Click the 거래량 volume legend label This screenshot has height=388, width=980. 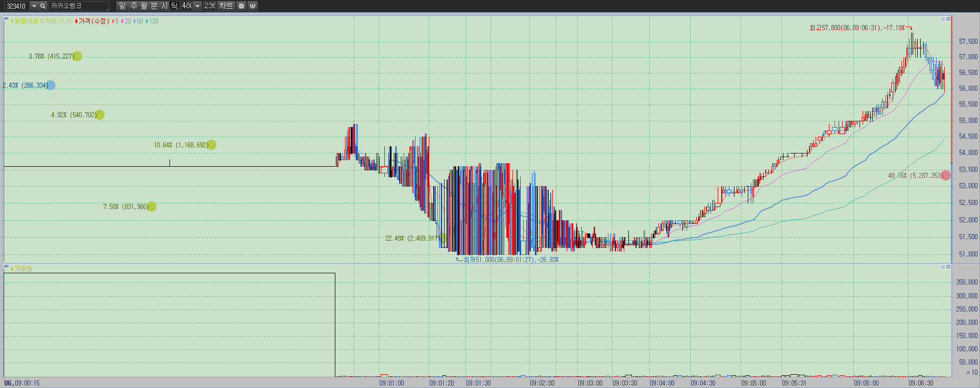(23, 269)
